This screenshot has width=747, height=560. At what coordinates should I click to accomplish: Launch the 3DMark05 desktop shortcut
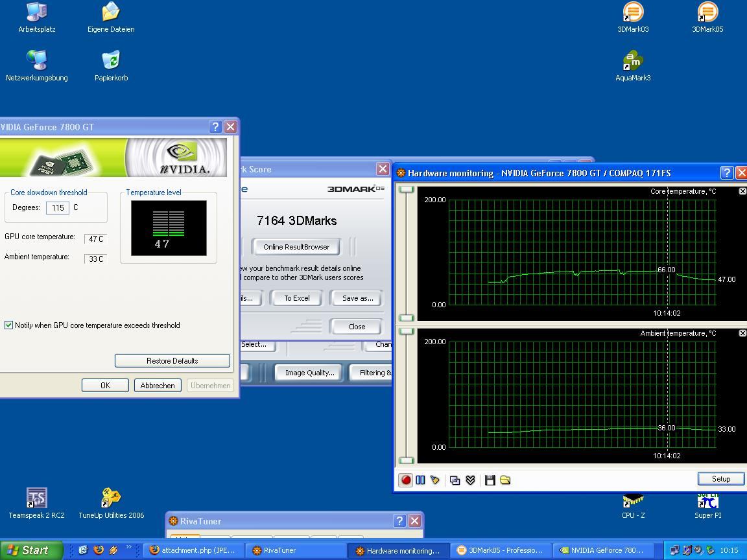707,17
